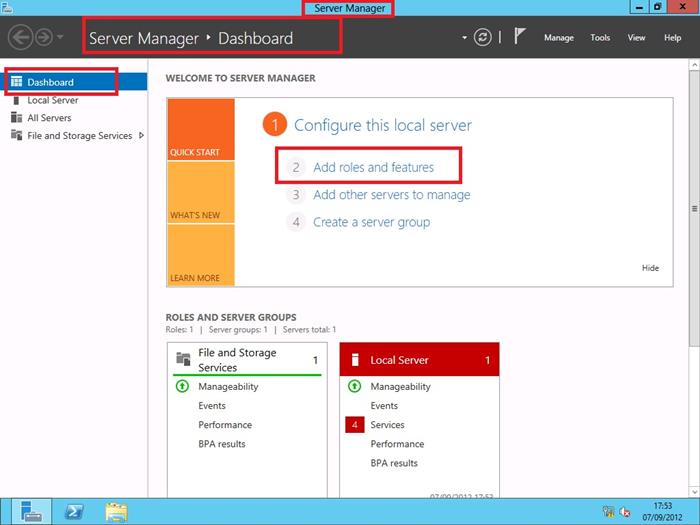Refresh Server Manager with the refresh icon
The width and height of the screenshot is (700, 525).
pyautogui.click(x=483, y=37)
